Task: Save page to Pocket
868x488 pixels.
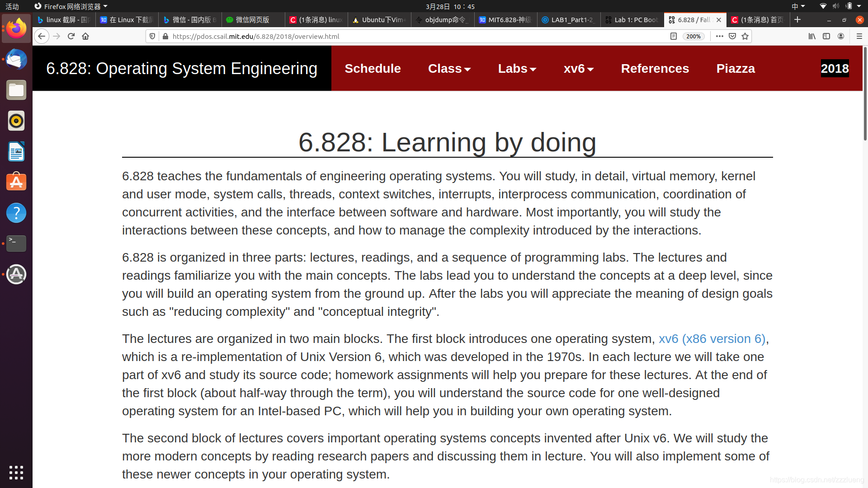Action: pos(732,36)
